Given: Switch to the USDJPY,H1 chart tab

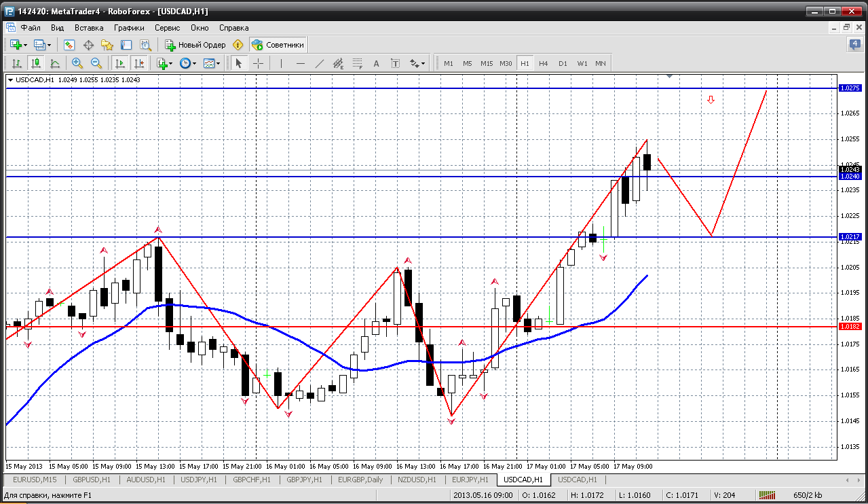Looking at the screenshot, I should coord(198,480).
